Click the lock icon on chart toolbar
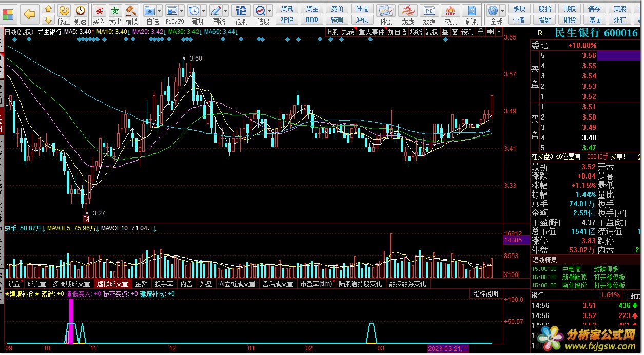The height and width of the screenshot is (355, 644). (x=480, y=32)
